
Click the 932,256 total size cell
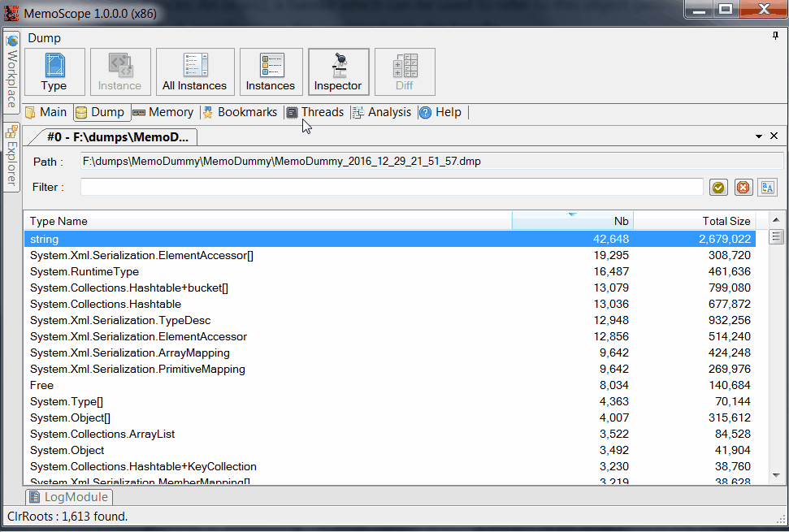click(x=729, y=320)
